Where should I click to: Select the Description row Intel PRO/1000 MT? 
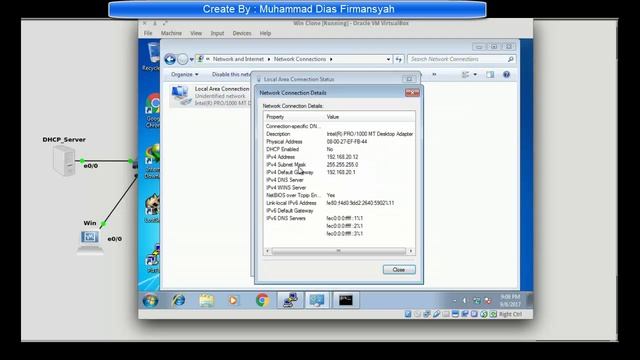coord(339,134)
